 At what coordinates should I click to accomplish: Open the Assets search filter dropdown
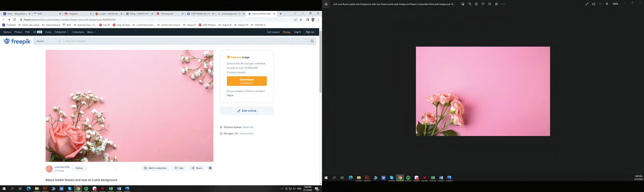click(48, 41)
